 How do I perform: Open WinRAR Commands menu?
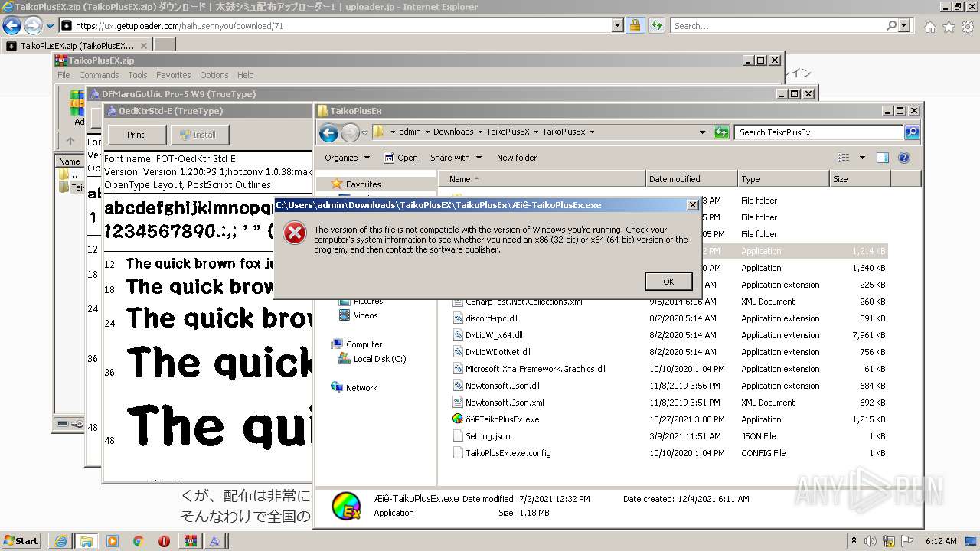99,75
